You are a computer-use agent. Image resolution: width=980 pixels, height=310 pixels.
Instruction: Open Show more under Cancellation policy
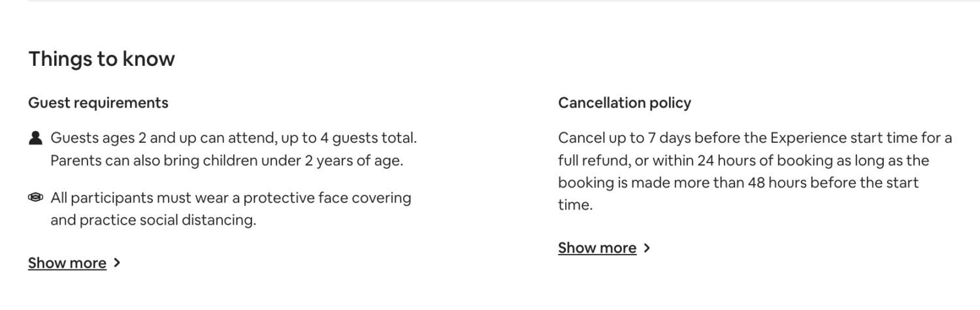597,248
